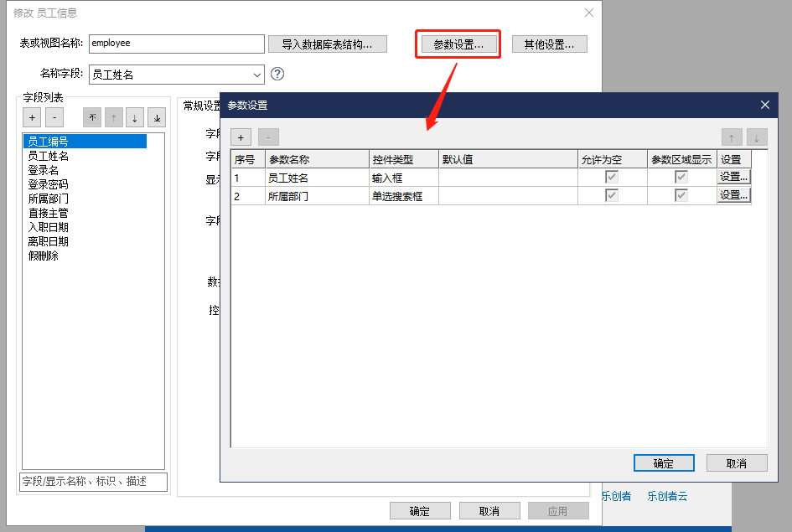Screen dimensions: 792x532
Task: Click the 其他设置... button
Action: [x=549, y=44]
